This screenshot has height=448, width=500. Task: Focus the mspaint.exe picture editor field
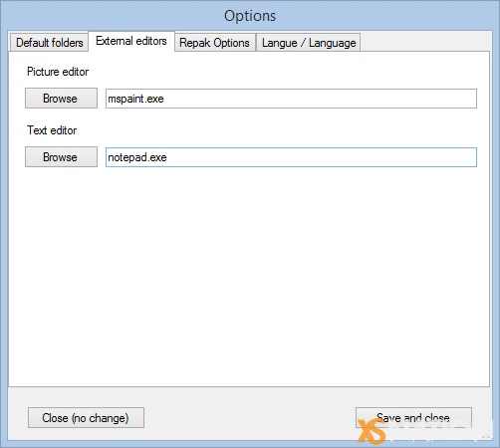pyautogui.click(x=291, y=99)
